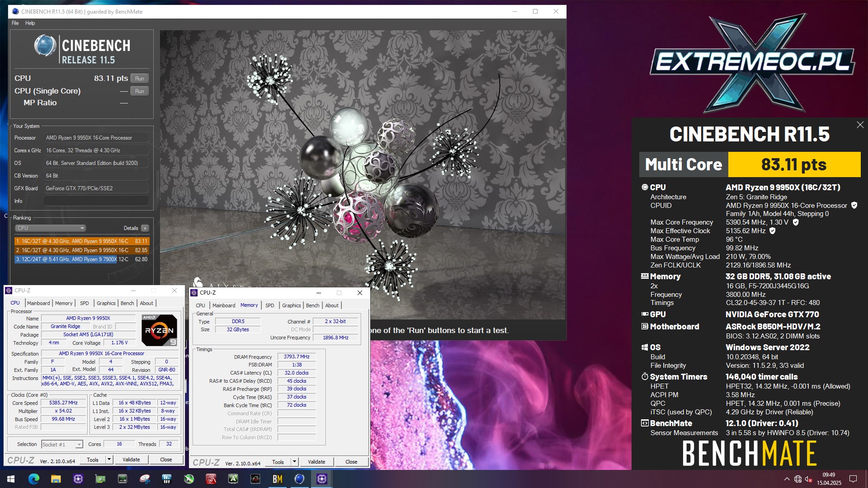868x488 pixels.
Task: Click the CPU chip icon in BenchMate panel
Action: coord(645,187)
